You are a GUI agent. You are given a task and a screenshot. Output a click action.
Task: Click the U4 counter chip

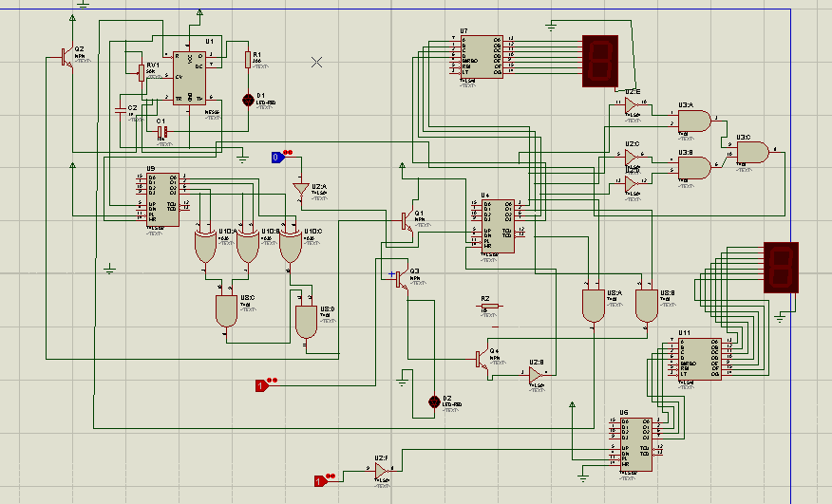click(x=499, y=226)
